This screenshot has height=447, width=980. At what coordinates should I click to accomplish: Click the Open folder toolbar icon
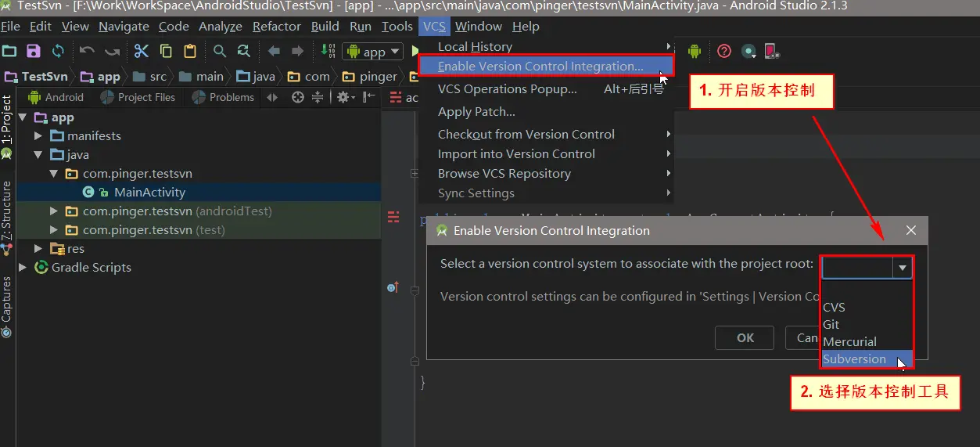coord(9,52)
